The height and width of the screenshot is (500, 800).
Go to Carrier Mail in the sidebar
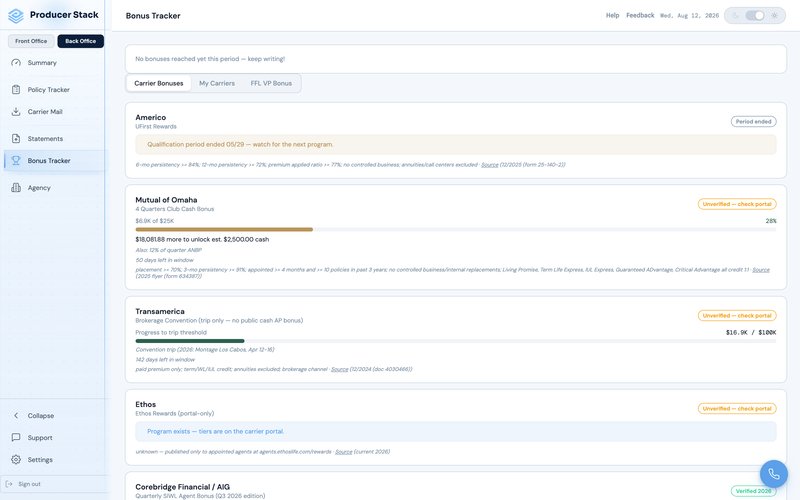tap(45, 111)
